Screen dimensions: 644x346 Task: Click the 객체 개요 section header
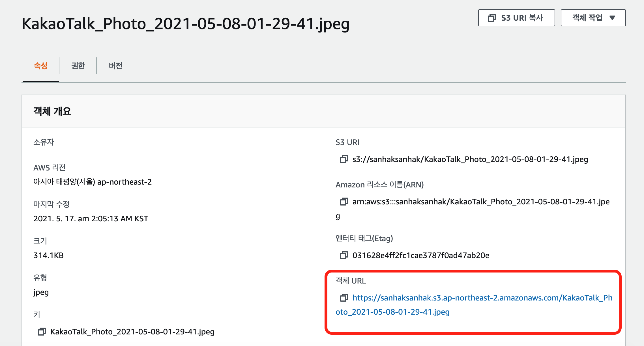tap(52, 111)
